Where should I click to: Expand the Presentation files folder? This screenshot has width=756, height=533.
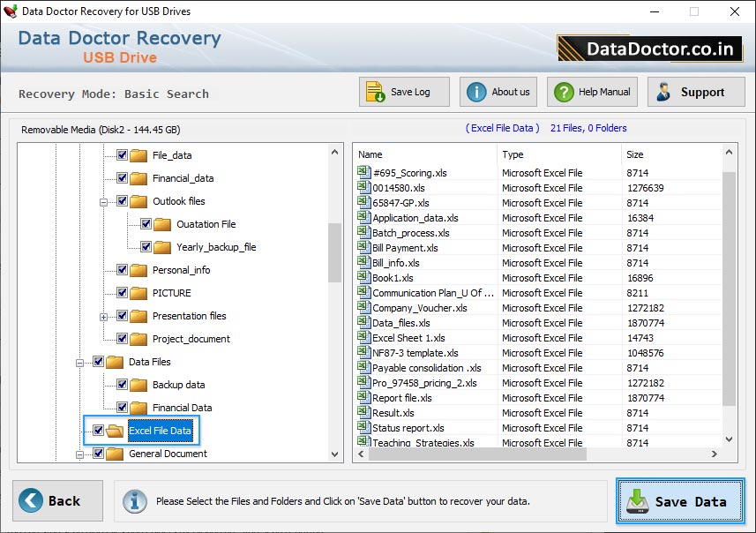tap(103, 316)
